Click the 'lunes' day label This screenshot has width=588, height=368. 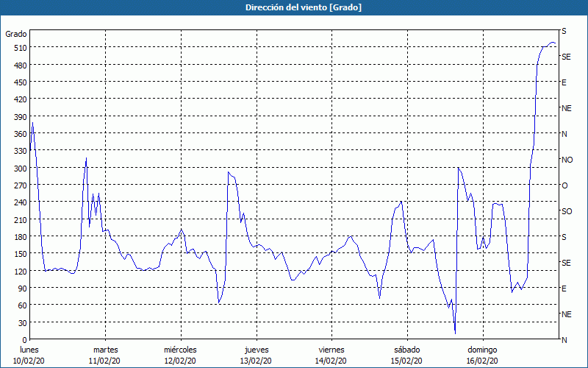click(x=29, y=350)
